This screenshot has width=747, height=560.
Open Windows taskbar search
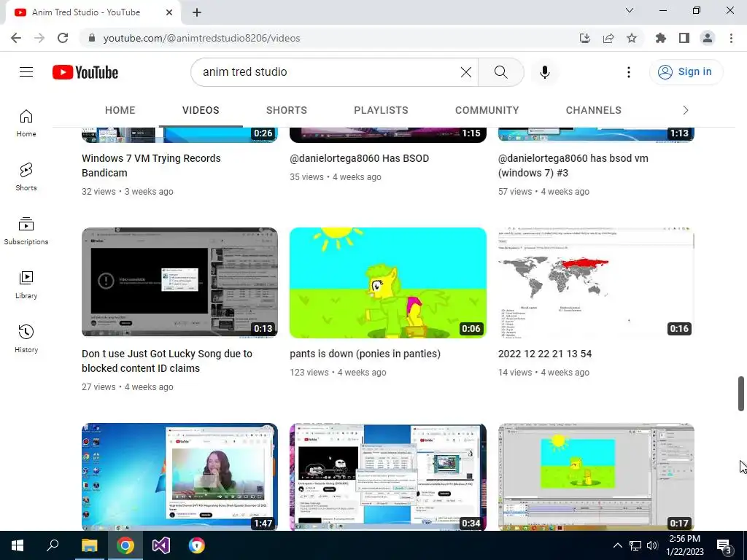pyautogui.click(x=53, y=545)
